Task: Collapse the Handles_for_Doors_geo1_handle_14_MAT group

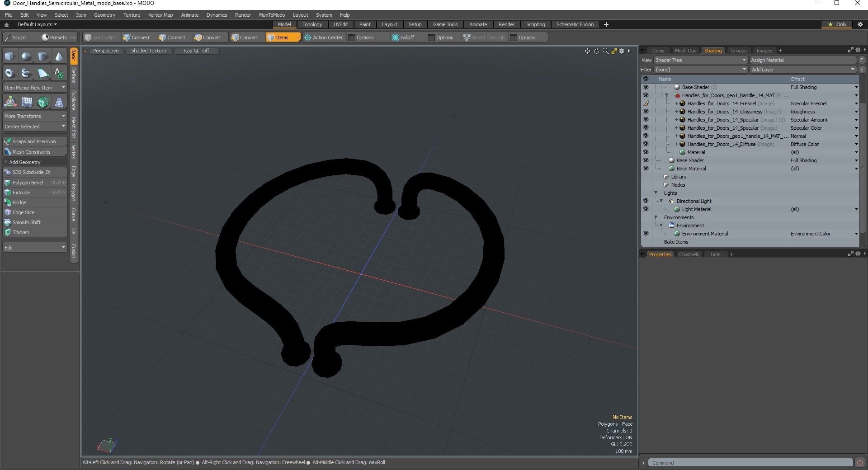Action: click(666, 95)
